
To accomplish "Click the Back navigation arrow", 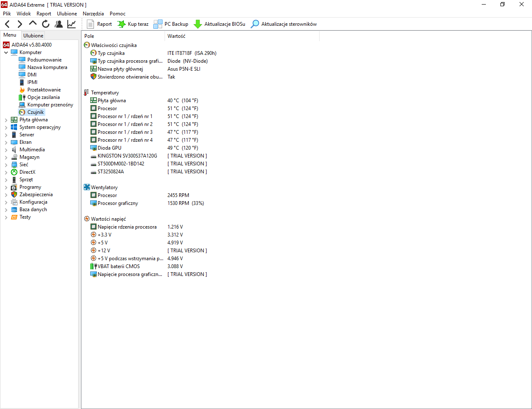I will point(7,24).
